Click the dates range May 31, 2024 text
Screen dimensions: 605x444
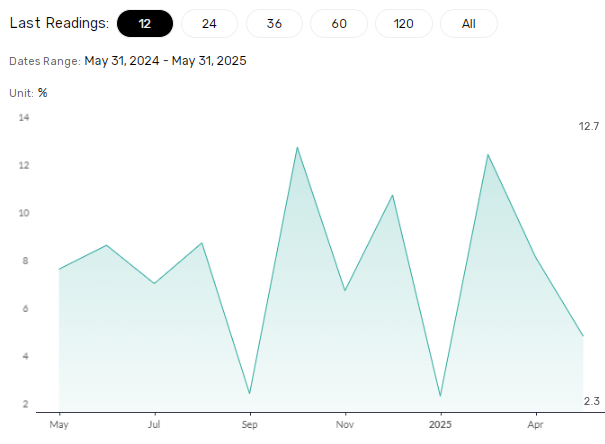pos(122,61)
